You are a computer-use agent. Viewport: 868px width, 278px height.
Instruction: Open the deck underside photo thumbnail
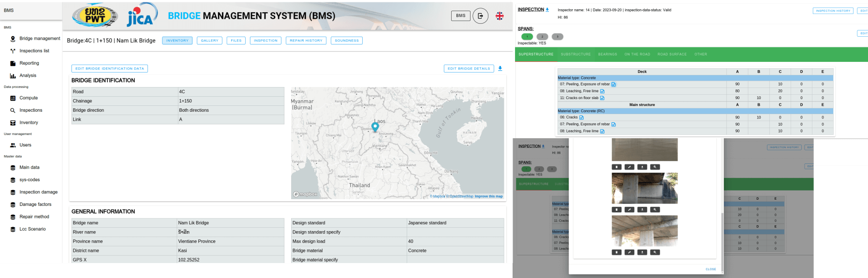point(645,231)
